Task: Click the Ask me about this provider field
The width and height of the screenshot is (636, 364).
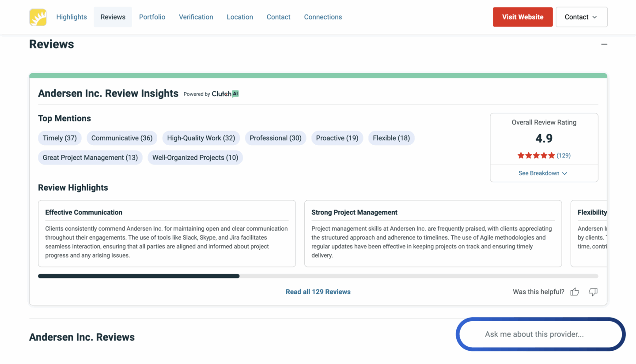Action: pyautogui.click(x=541, y=334)
